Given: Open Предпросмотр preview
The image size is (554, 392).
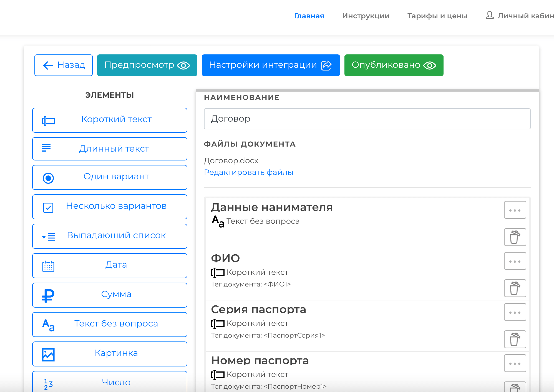Looking at the screenshot, I should 147,65.
